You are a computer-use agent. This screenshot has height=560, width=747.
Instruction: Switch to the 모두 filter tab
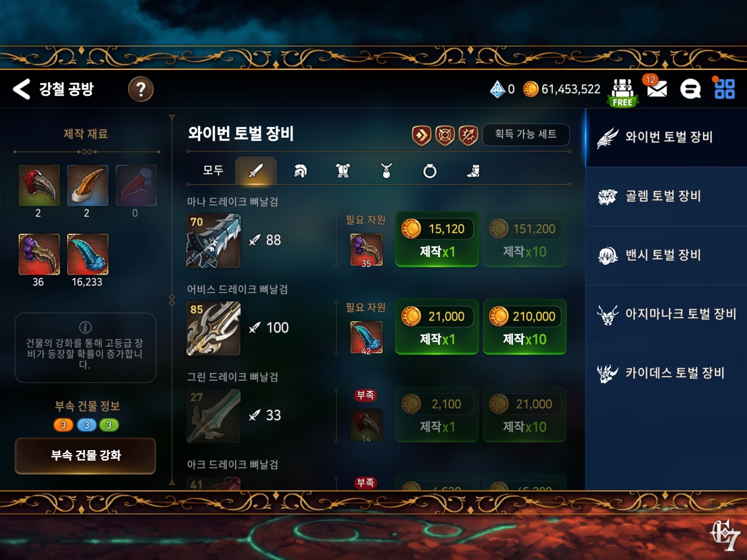click(213, 170)
